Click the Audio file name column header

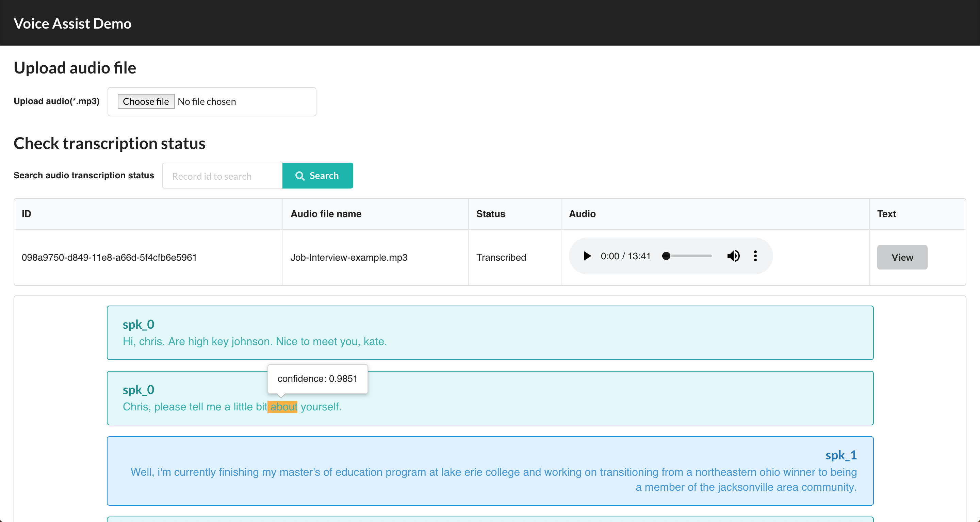[x=326, y=214]
